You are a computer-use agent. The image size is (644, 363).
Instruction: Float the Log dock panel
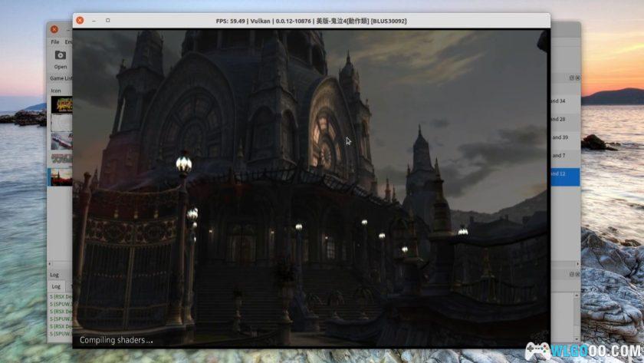point(572,274)
